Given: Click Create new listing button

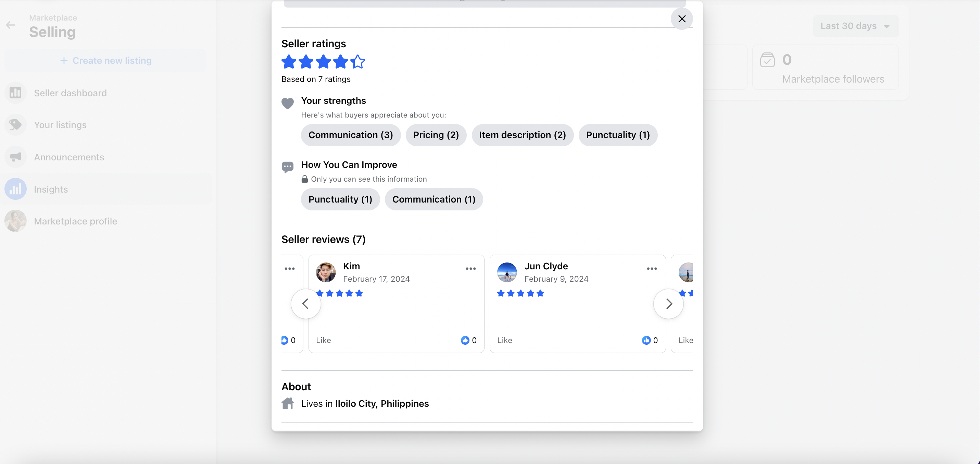Looking at the screenshot, I should (x=106, y=61).
